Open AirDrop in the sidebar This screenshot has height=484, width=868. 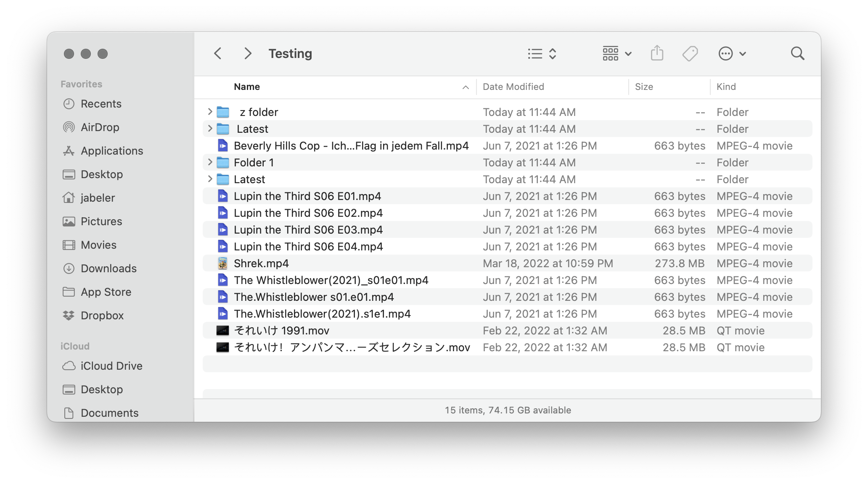click(x=100, y=127)
